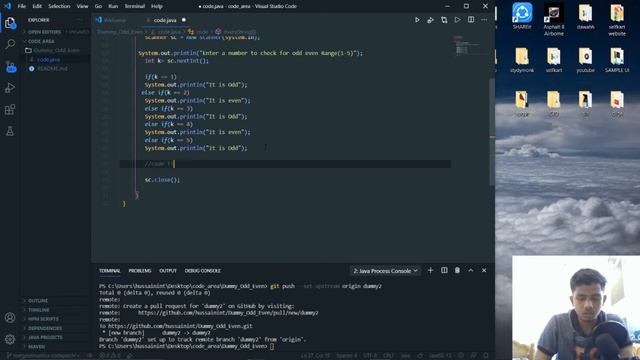This screenshot has width=640, height=360.
Task: Collapse the Dummy_Odd_Even folder in explorer
Action: 56,50
